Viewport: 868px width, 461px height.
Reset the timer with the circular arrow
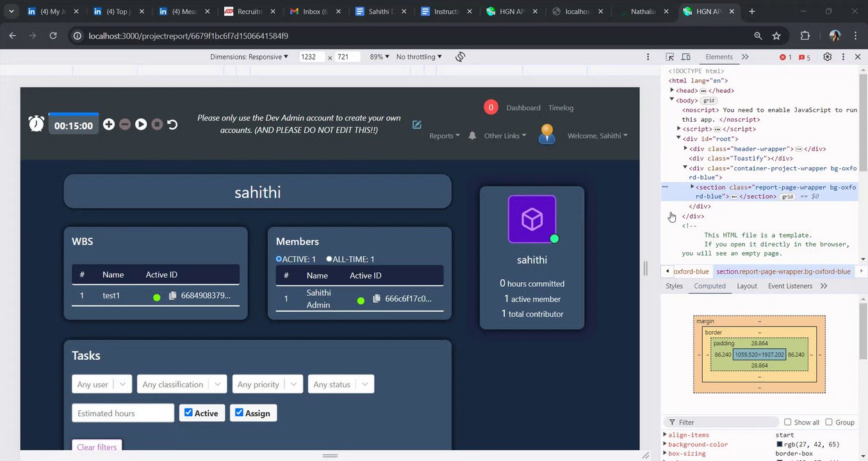click(x=172, y=124)
